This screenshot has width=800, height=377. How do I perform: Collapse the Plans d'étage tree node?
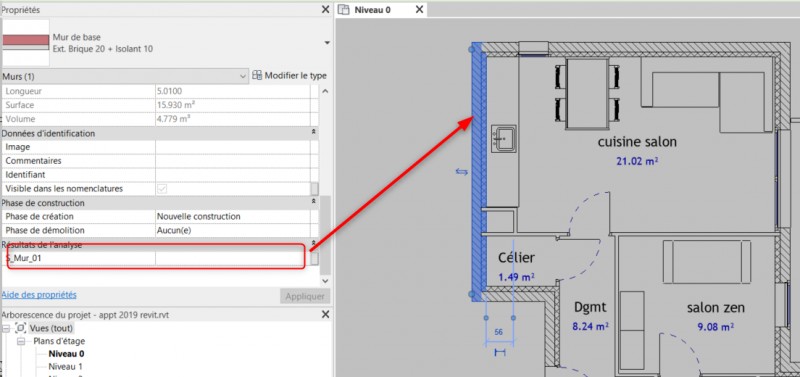coord(21,341)
